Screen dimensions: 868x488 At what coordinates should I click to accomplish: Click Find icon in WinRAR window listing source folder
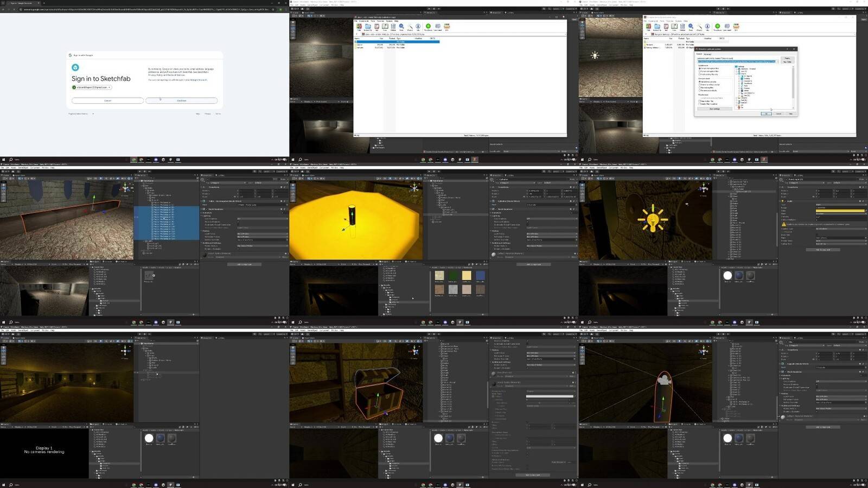point(401,27)
